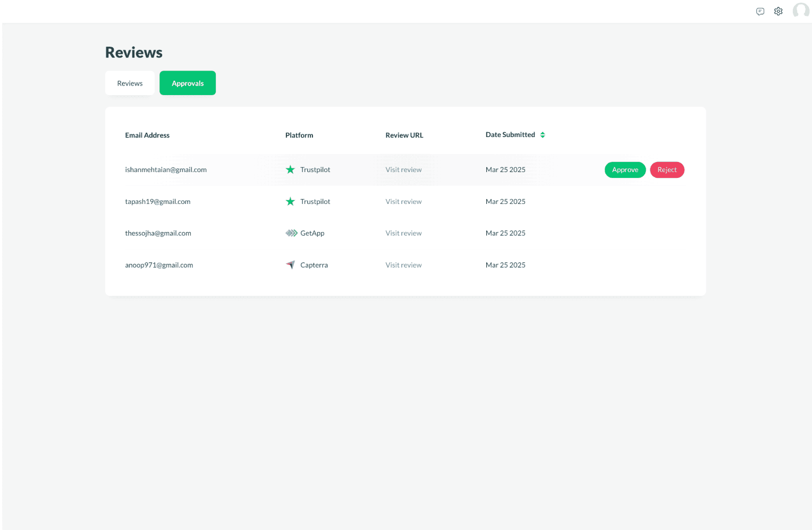This screenshot has width=812, height=530.
Task: Click the Platform column header
Action: coord(299,135)
